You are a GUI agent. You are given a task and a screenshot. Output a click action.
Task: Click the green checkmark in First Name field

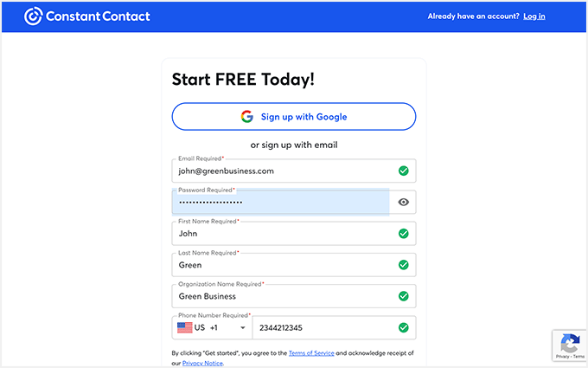tap(403, 234)
